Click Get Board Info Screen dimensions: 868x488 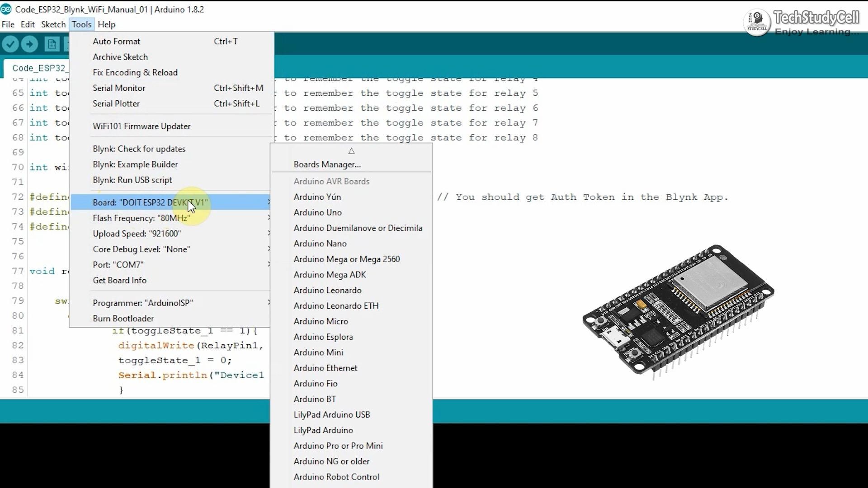119,280
